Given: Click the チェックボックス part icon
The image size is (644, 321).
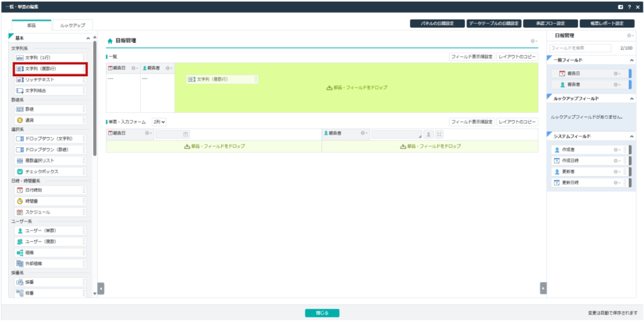Looking at the screenshot, I should pos(19,171).
